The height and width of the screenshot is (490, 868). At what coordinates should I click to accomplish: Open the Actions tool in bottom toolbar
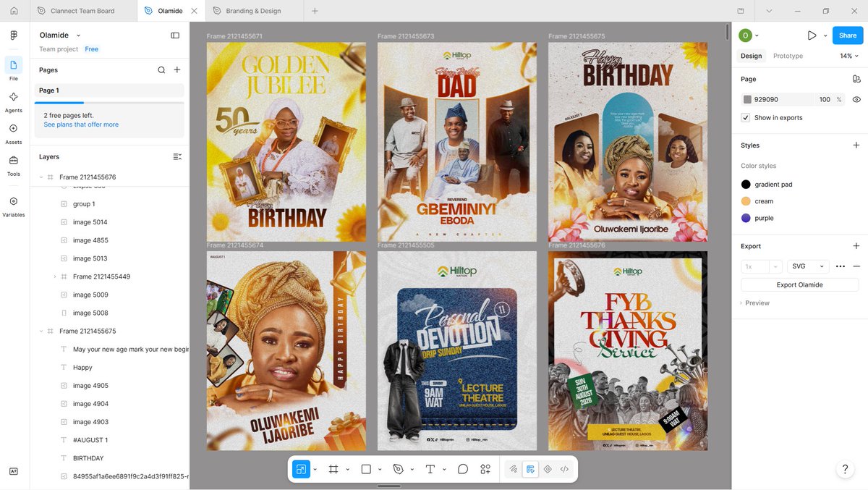pyautogui.click(x=485, y=469)
